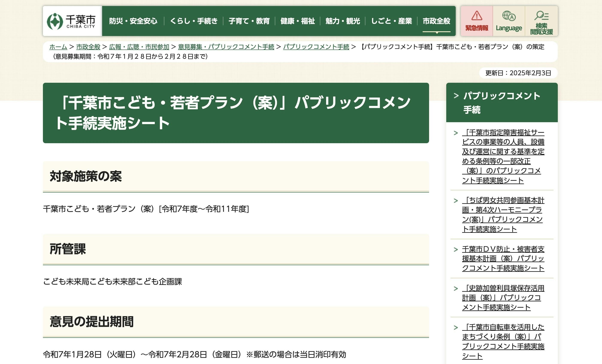Viewport: 602px width, 364px height.
Task: Go to ホーム breadcrumb link
Action: (x=58, y=47)
